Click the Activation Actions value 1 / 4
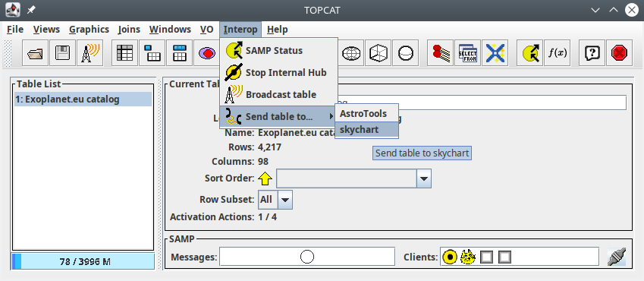The width and height of the screenshot is (644, 281). [x=267, y=216]
